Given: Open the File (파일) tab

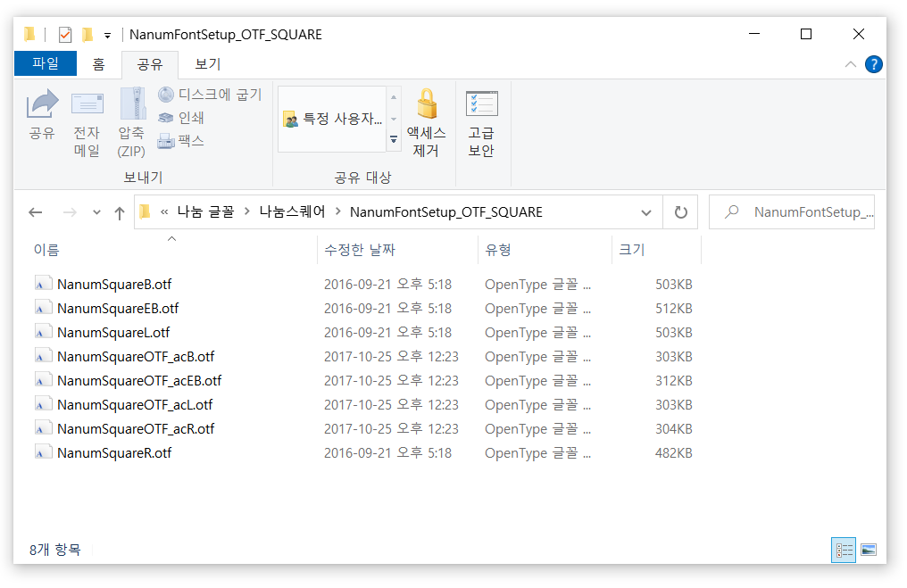Looking at the screenshot, I should coord(46,63).
